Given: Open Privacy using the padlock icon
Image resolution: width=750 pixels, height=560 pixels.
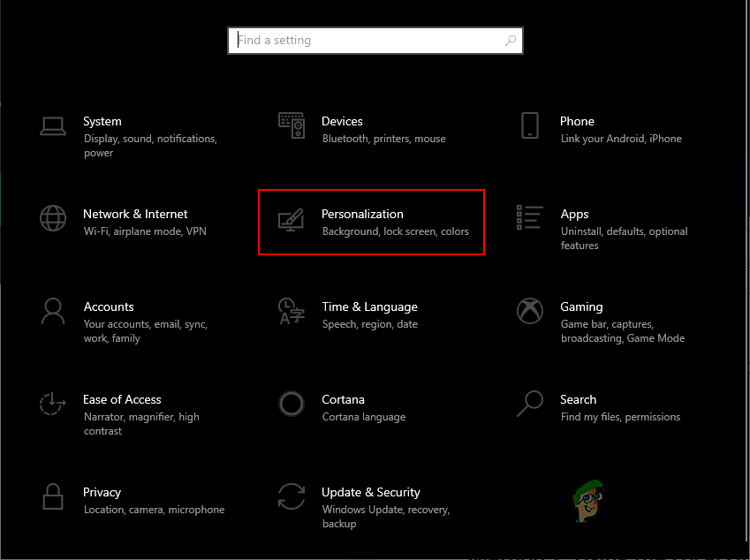Looking at the screenshot, I should (x=53, y=497).
